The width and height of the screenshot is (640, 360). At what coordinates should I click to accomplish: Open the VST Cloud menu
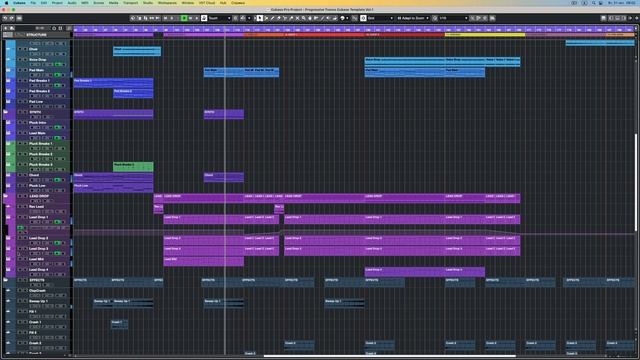(x=207, y=3)
